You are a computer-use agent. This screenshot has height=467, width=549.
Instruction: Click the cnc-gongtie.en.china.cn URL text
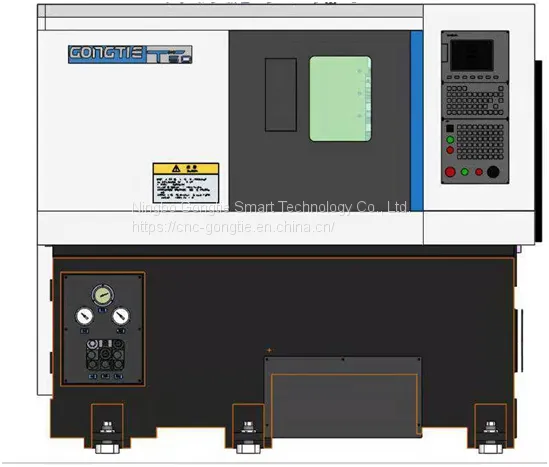tap(233, 227)
